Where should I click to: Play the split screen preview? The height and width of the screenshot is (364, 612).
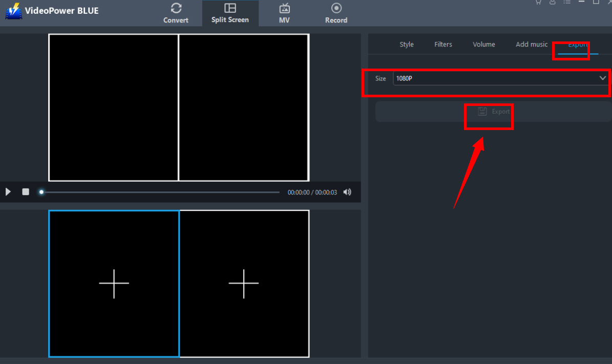pos(8,191)
